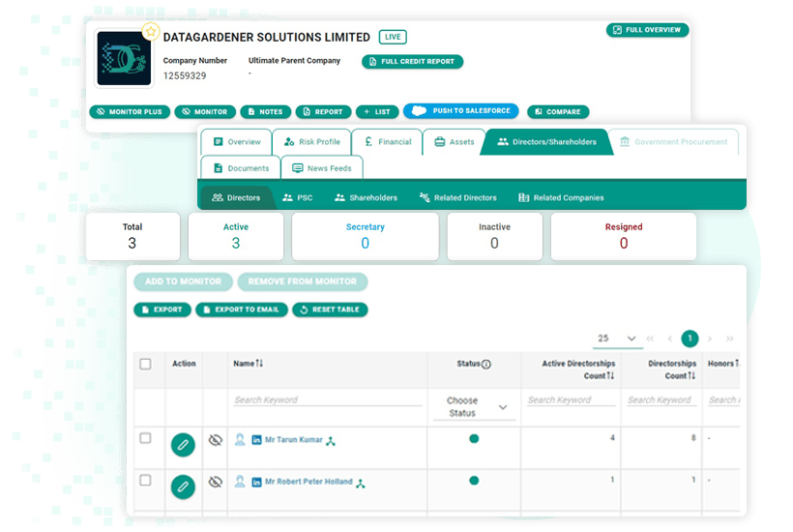Click the Status info icon

486,364
